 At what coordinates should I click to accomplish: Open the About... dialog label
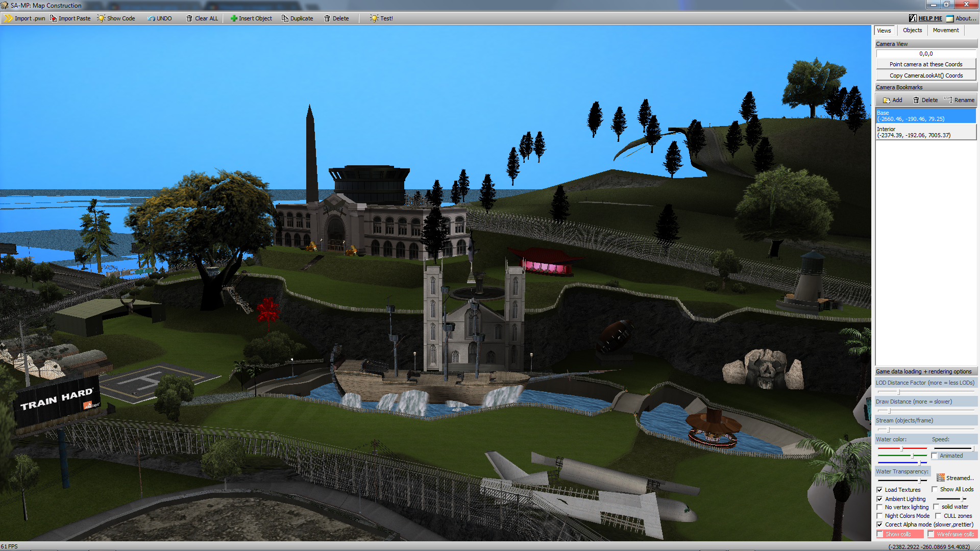tap(966, 18)
